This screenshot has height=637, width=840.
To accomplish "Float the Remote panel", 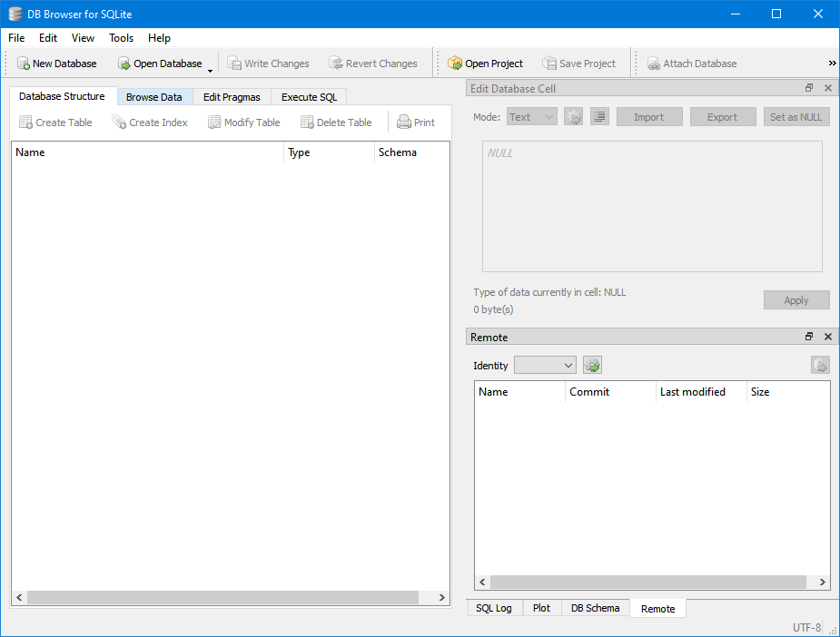I will [x=809, y=337].
